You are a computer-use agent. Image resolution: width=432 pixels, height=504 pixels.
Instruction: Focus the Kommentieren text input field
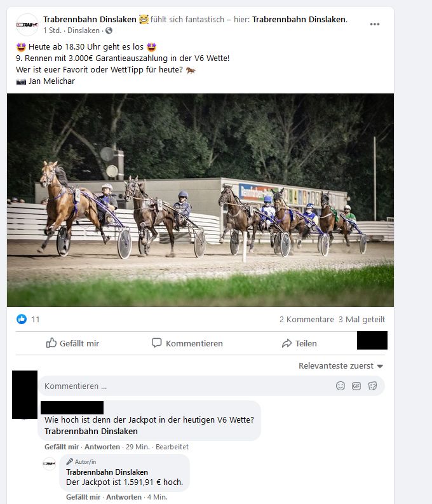pyautogui.click(x=186, y=386)
